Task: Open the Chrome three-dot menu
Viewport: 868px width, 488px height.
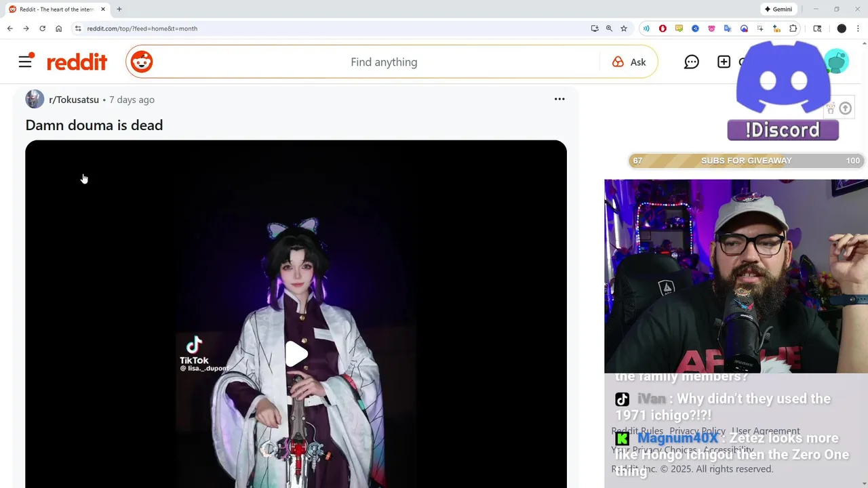Action: (x=859, y=28)
